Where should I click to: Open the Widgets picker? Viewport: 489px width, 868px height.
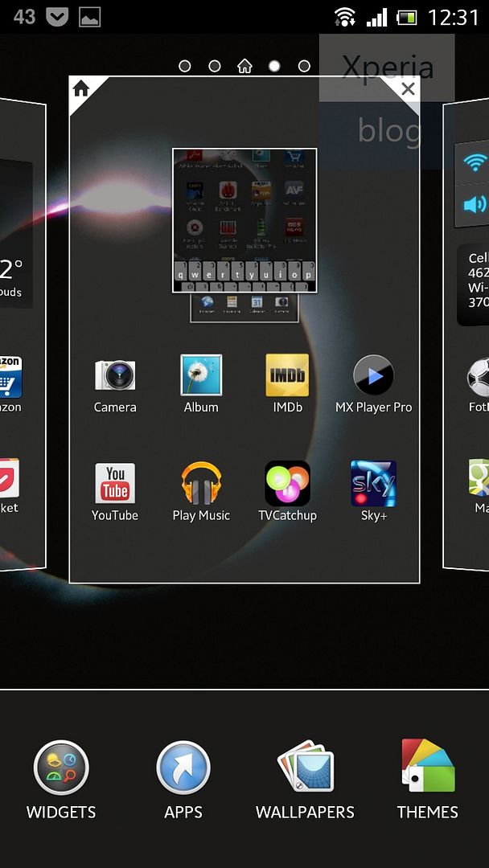[61, 780]
